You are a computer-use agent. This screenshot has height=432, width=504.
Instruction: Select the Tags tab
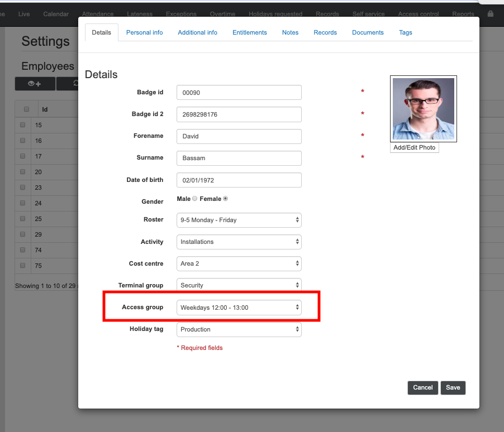point(406,32)
